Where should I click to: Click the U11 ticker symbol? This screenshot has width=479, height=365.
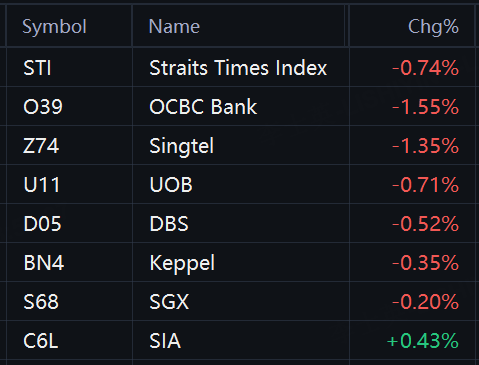coord(42,185)
